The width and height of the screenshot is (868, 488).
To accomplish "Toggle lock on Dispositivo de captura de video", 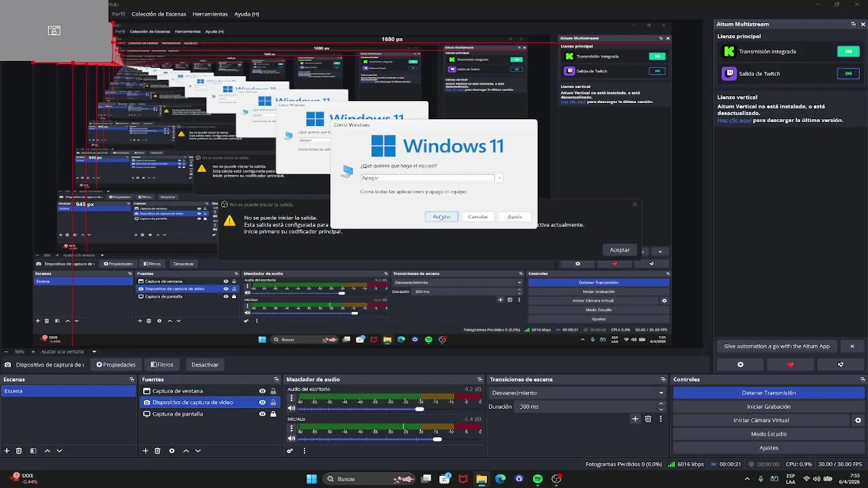I will point(273,403).
